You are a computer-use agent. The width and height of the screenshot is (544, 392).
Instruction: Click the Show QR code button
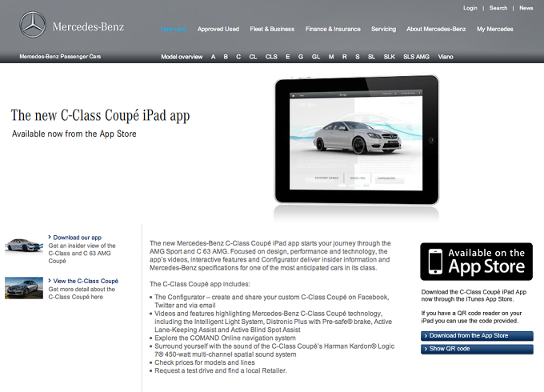477,349
